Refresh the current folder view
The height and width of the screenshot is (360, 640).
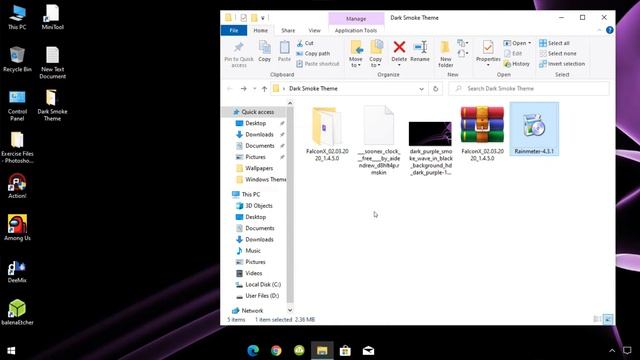pyautogui.click(x=436, y=89)
